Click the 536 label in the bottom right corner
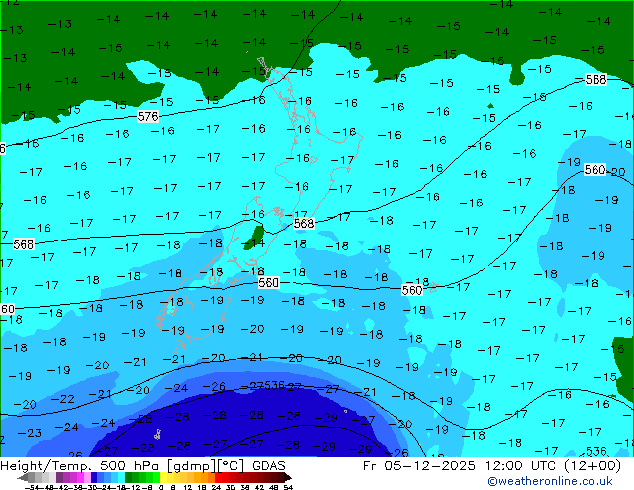The width and height of the screenshot is (634, 490). coord(596,451)
